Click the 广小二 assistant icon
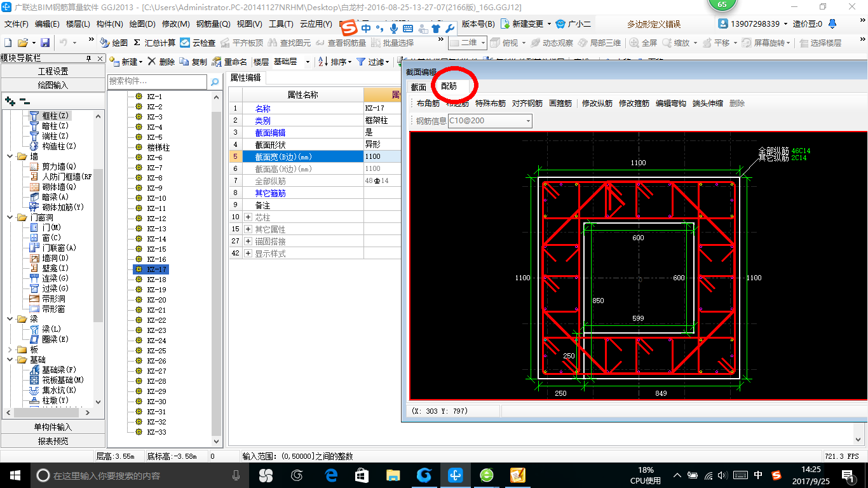The image size is (868, 488). [573, 24]
